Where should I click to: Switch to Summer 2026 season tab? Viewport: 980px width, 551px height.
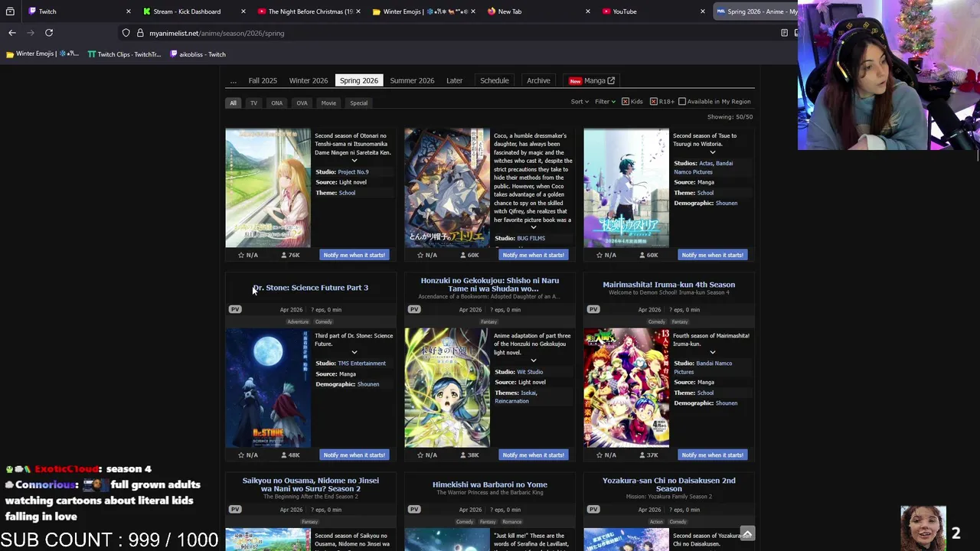click(x=412, y=80)
